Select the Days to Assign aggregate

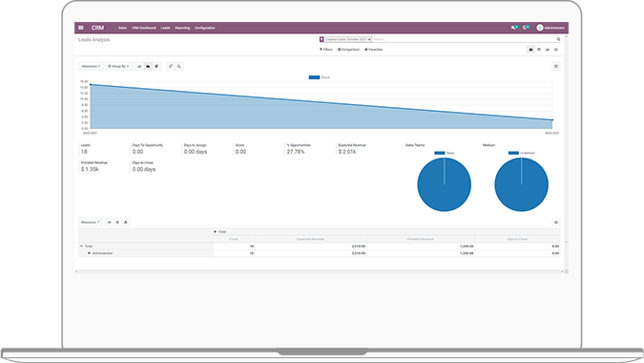(x=196, y=149)
